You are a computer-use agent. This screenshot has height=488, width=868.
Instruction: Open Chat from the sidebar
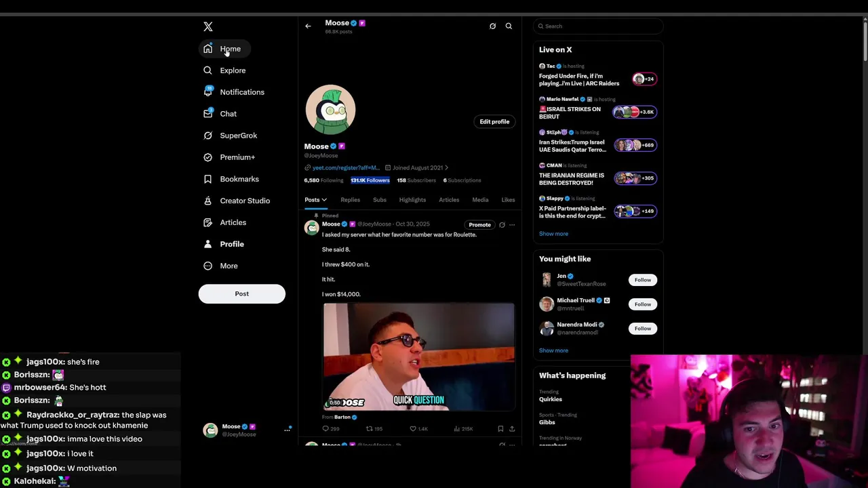point(220,114)
